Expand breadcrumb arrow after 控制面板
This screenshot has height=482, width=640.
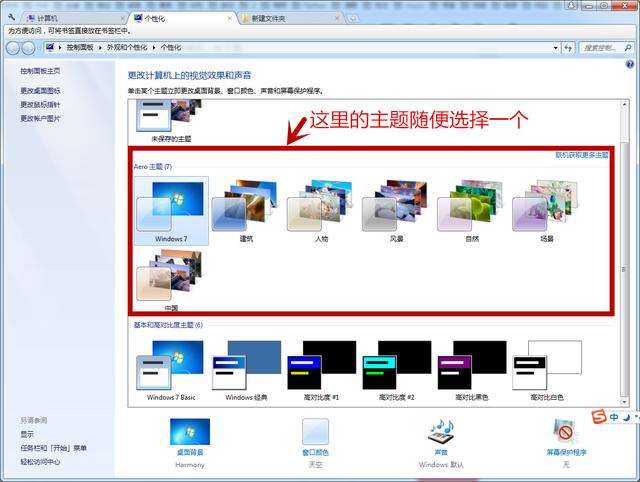(x=100, y=48)
